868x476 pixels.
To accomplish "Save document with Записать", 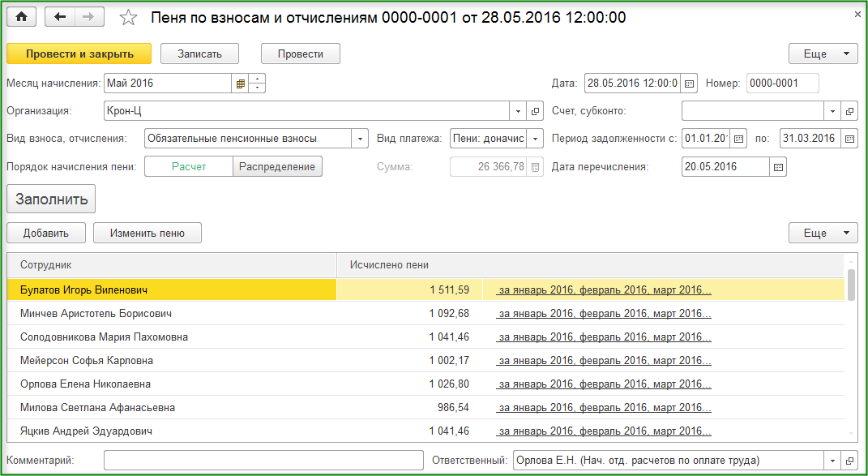I will pyautogui.click(x=200, y=54).
